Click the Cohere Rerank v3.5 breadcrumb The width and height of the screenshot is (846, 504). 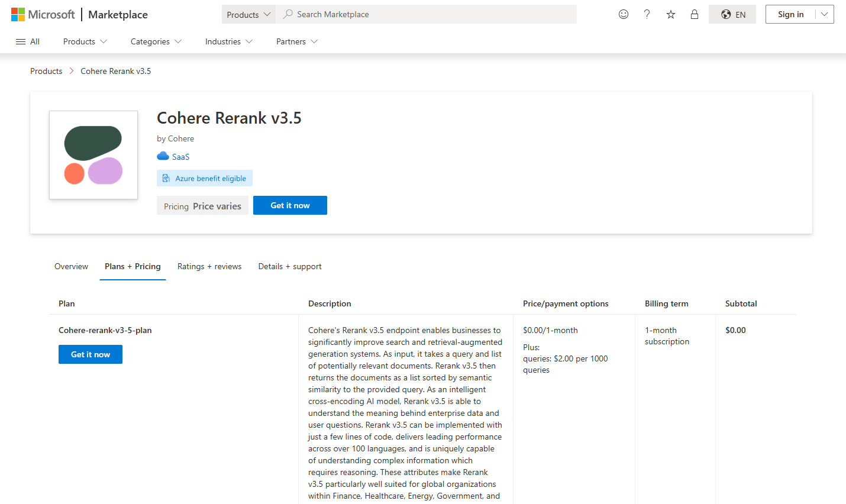point(116,71)
